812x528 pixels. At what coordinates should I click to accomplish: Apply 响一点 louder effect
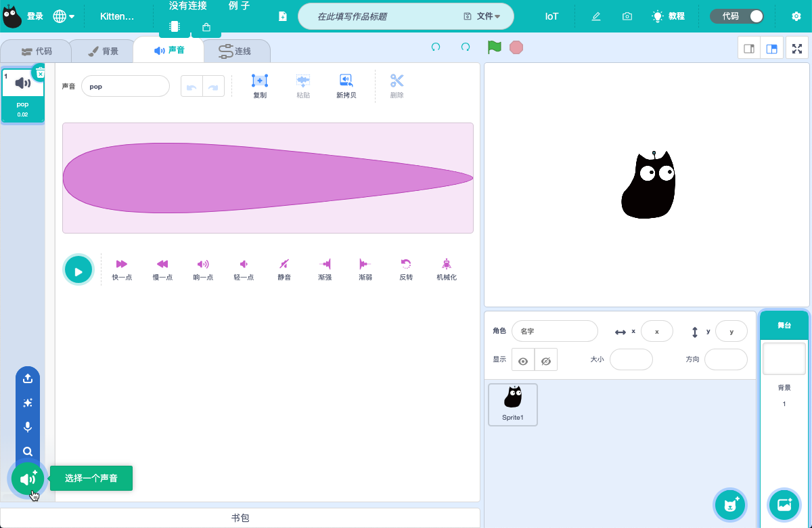(203, 269)
